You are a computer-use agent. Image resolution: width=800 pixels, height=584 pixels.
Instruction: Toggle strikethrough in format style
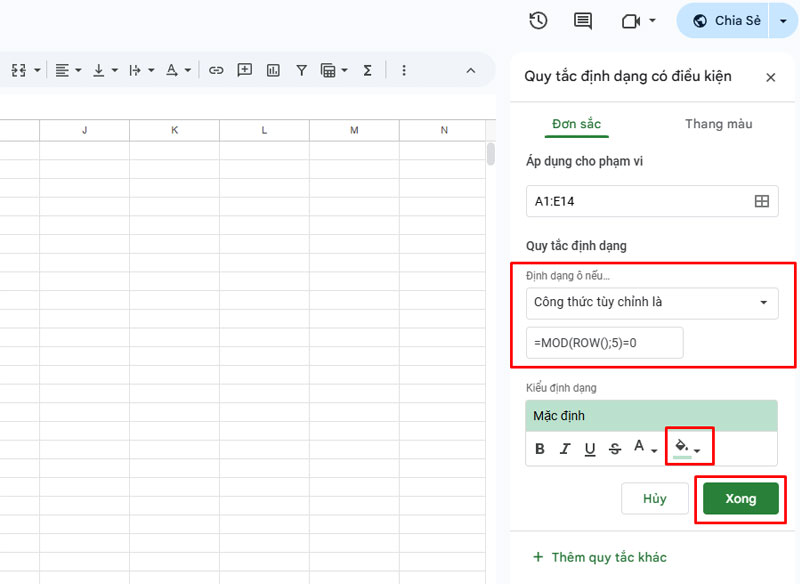(x=614, y=449)
